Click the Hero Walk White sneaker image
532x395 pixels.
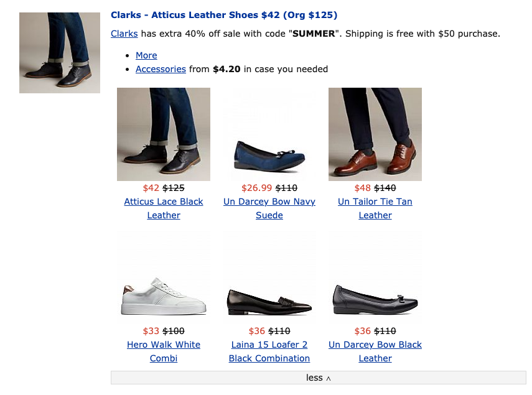(x=164, y=278)
